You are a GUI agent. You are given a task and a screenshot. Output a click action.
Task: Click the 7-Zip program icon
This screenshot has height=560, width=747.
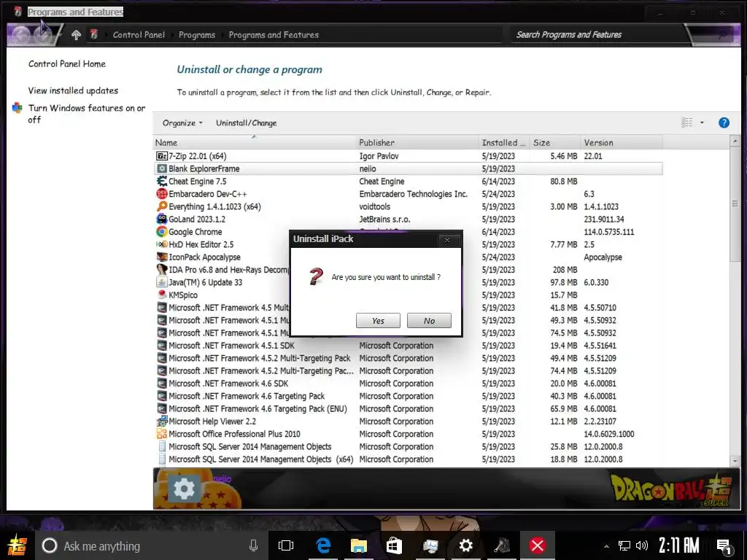tap(162, 156)
